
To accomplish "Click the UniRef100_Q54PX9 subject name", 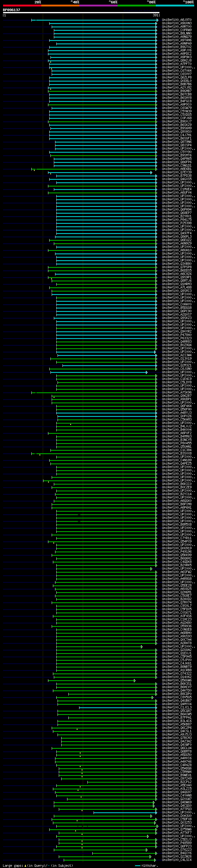I will coord(176,542).
